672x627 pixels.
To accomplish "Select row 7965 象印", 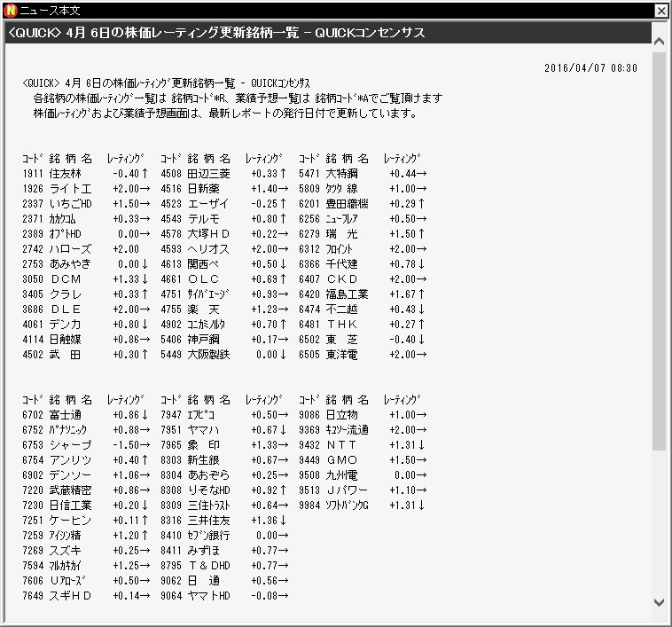I will click(x=224, y=445).
